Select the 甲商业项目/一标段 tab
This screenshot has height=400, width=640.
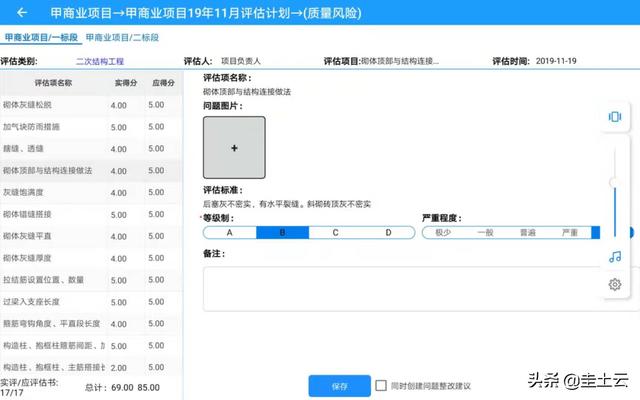click(x=42, y=37)
